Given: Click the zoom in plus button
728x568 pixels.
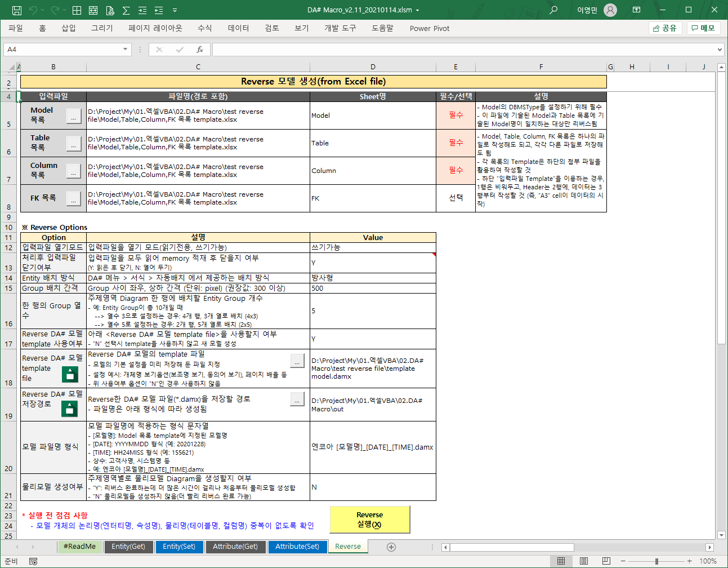Looking at the screenshot, I should click(x=689, y=561).
